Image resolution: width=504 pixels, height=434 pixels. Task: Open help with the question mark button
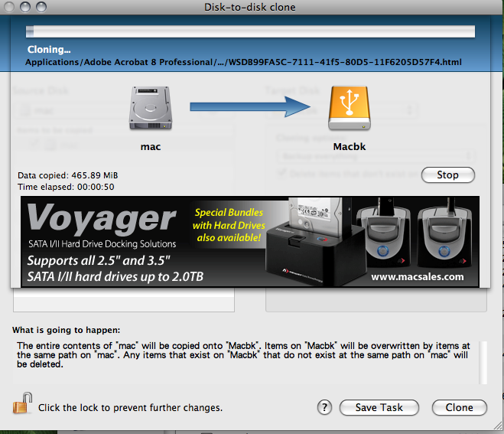pos(324,407)
